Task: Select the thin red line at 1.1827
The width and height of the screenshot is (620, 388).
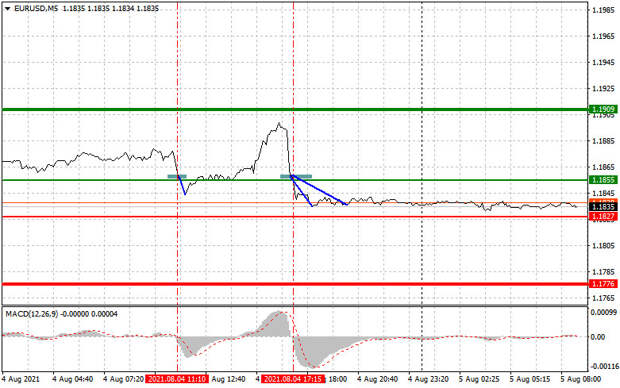Action: 295,216
